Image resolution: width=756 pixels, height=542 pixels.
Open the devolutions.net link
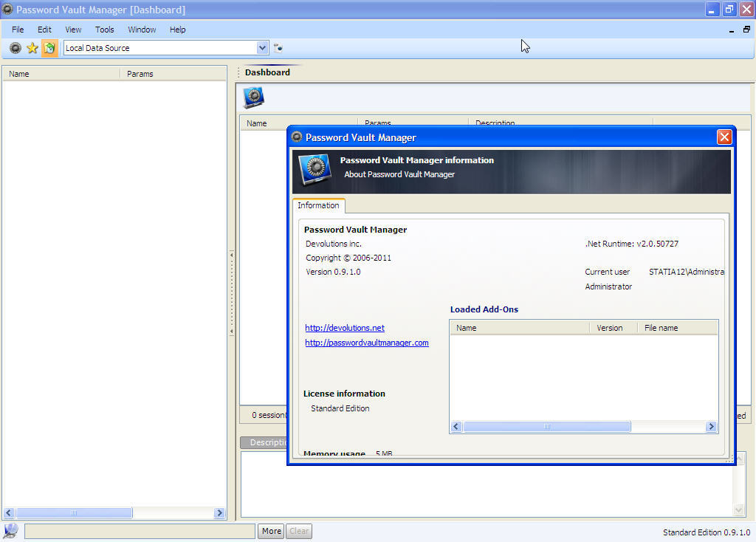point(345,328)
